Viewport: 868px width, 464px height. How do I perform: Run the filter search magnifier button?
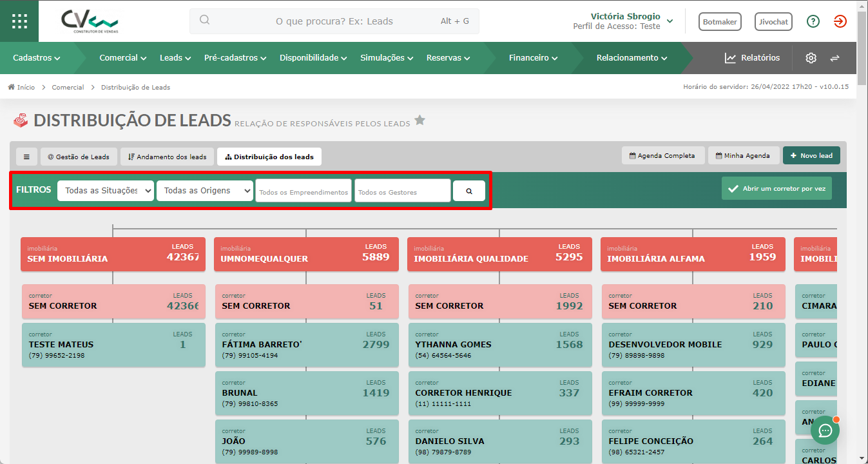[469, 191]
